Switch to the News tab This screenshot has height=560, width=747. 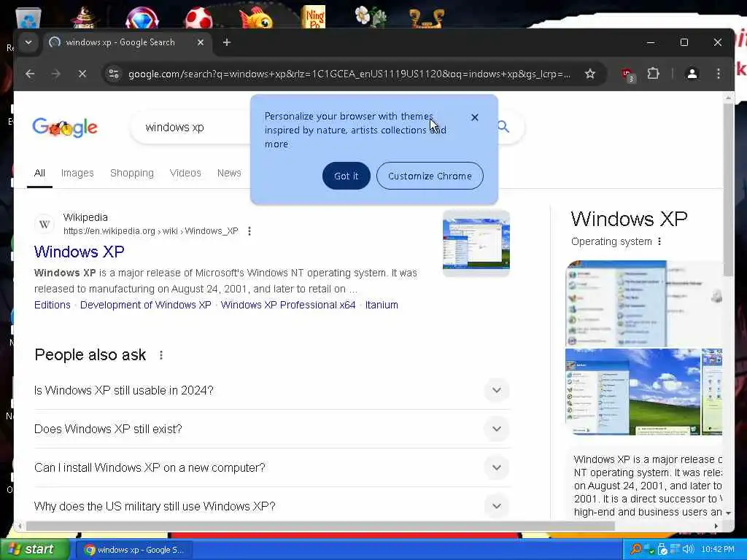point(229,173)
